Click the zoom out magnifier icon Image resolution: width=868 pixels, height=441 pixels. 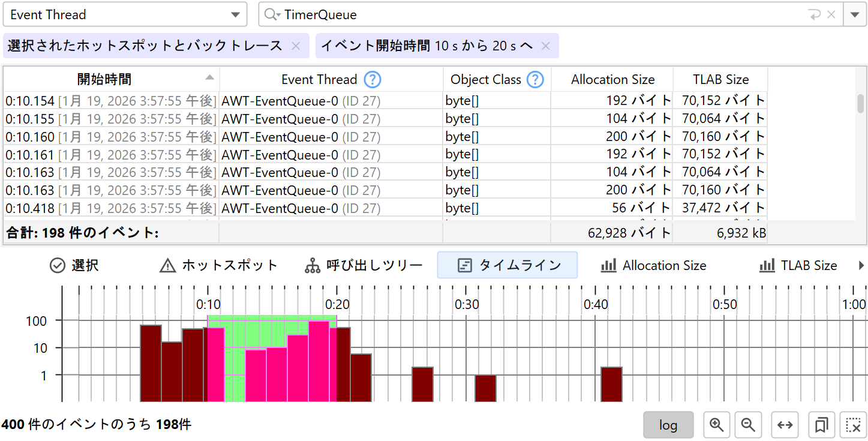tap(747, 425)
